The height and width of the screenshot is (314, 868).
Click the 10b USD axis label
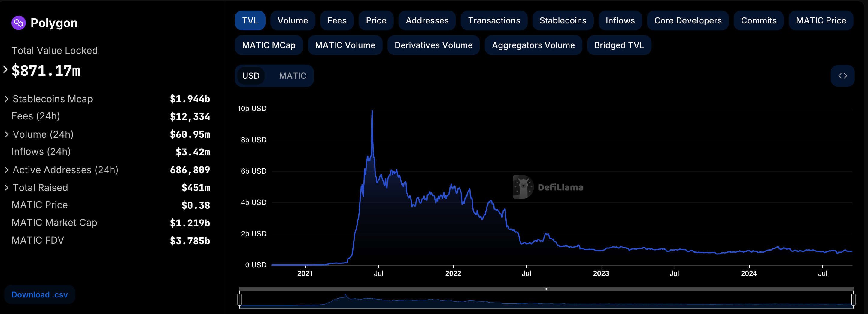click(252, 109)
